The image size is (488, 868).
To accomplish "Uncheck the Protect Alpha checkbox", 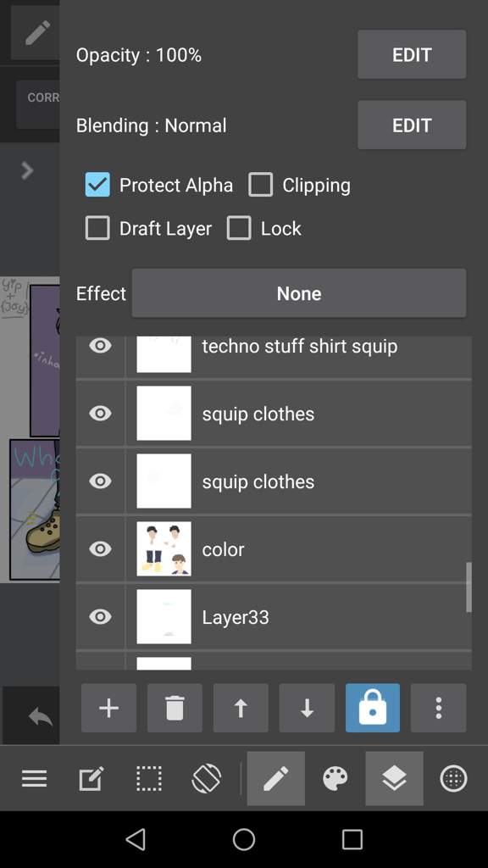I will tap(97, 185).
